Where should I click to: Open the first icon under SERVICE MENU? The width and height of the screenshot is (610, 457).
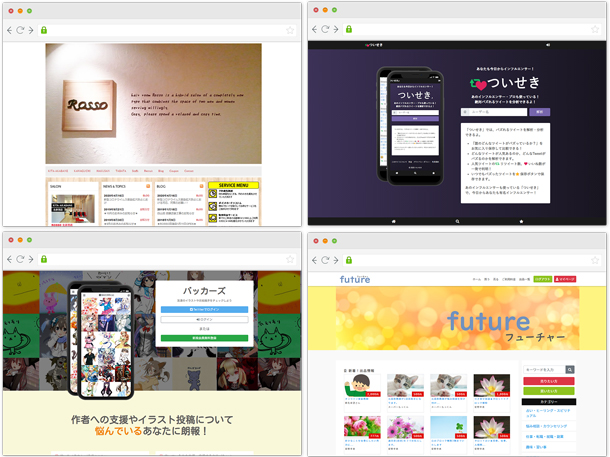[x=213, y=194]
